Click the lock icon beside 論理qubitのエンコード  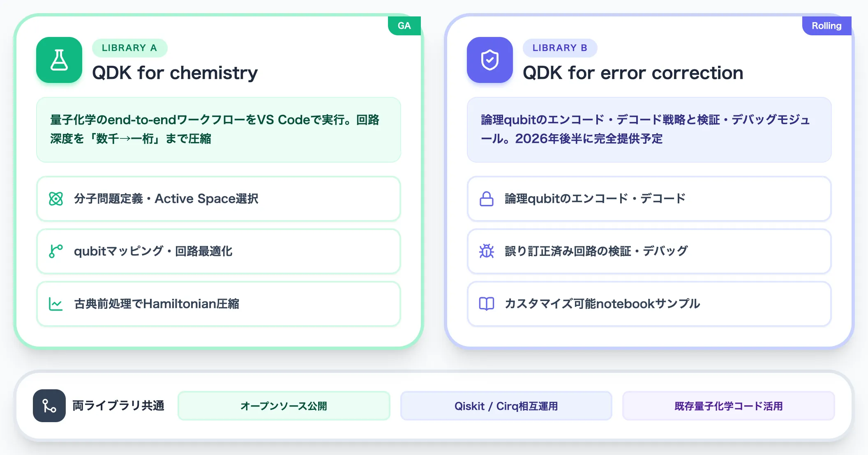click(x=487, y=199)
